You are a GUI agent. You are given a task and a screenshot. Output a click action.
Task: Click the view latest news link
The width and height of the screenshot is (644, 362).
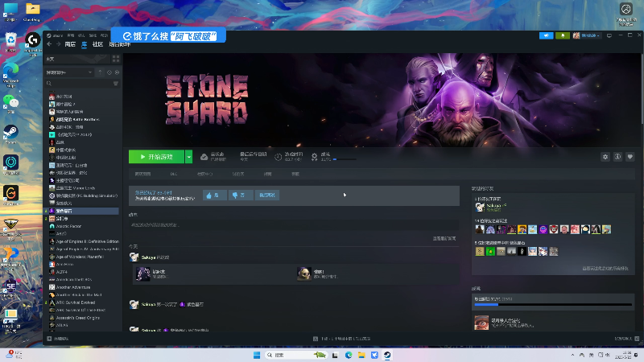point(444,238)
